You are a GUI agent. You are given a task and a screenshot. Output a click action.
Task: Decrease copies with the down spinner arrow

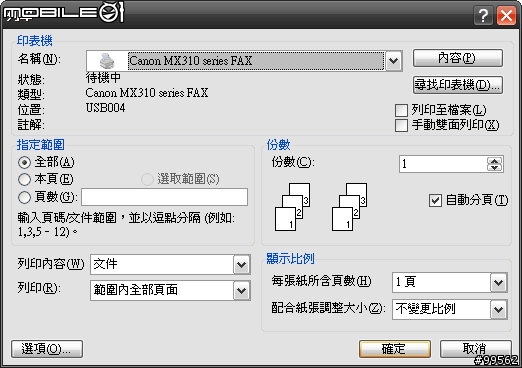click(x=495, y=168)
